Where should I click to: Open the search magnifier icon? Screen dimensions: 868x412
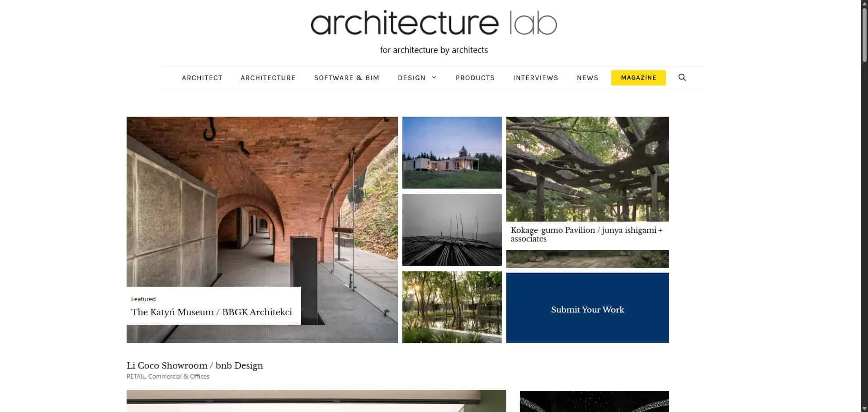tap(682, 77)
